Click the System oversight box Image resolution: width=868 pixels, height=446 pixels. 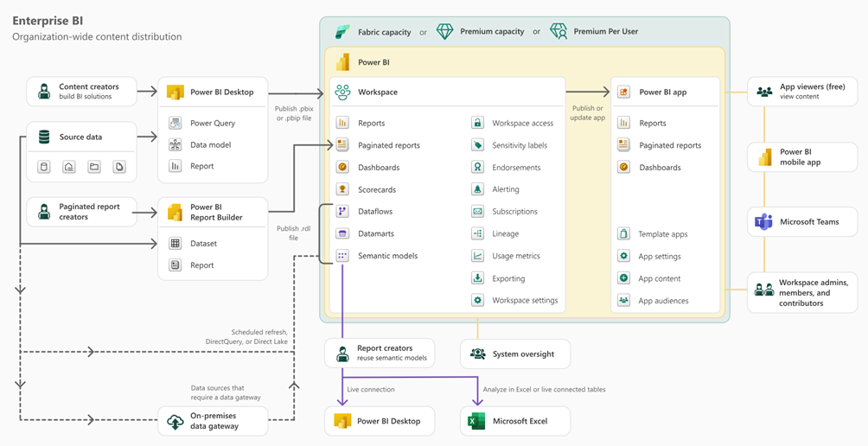[x=515, y=354]
